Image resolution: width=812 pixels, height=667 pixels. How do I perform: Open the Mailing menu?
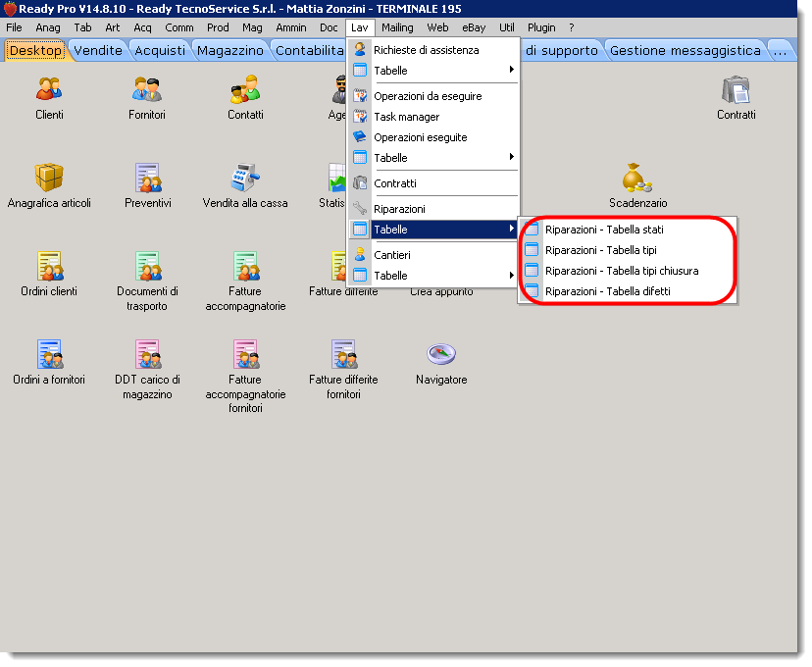(x=397, y=27)
